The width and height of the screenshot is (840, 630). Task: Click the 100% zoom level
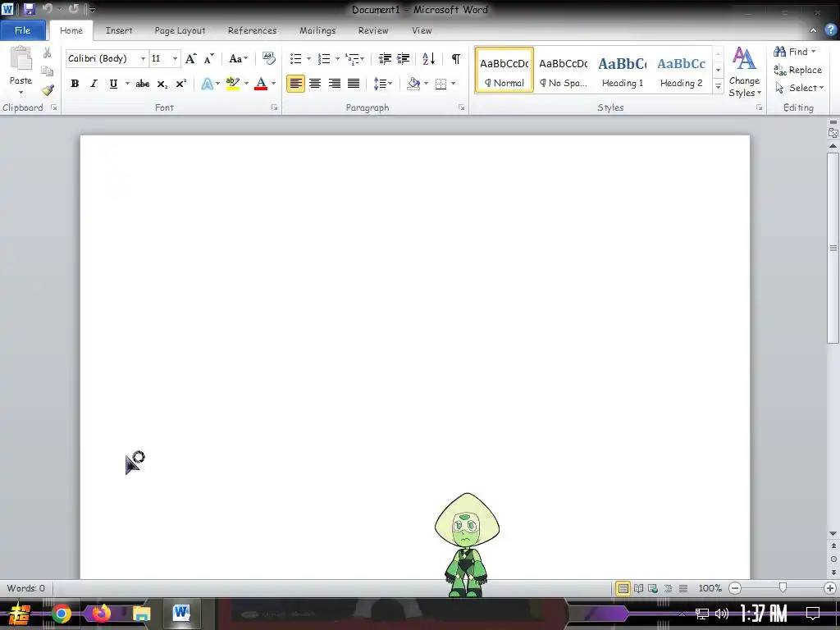click(710, 588)
